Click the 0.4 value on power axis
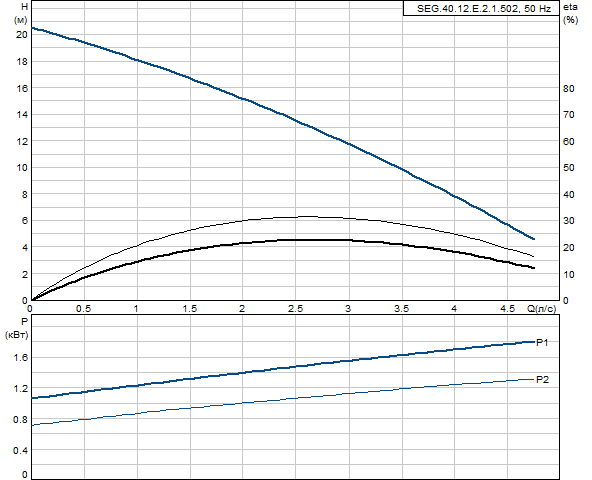 click(x=21, y=451)
